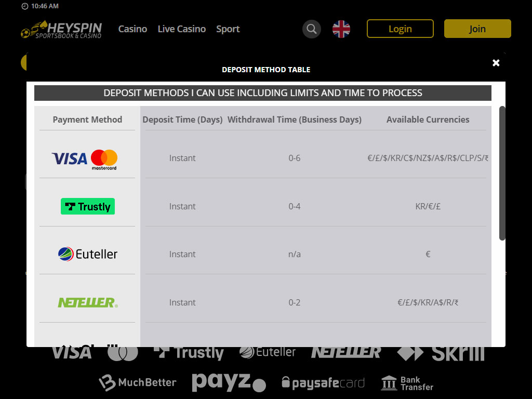Click the Payz footer logo

229,382
